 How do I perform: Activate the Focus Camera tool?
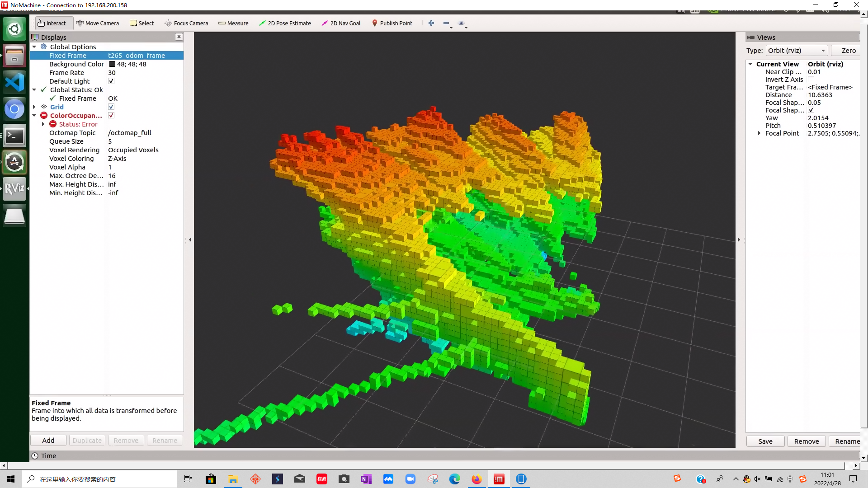coord(186,23)
